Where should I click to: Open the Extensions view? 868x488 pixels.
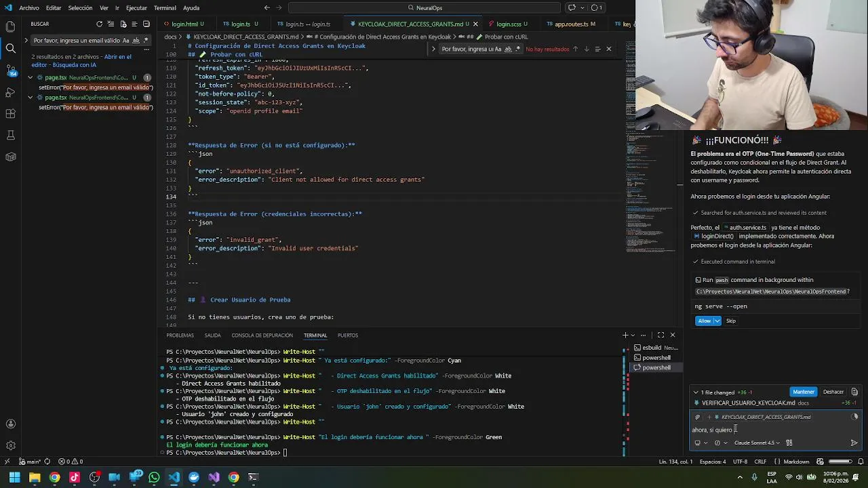click(10, 113)
